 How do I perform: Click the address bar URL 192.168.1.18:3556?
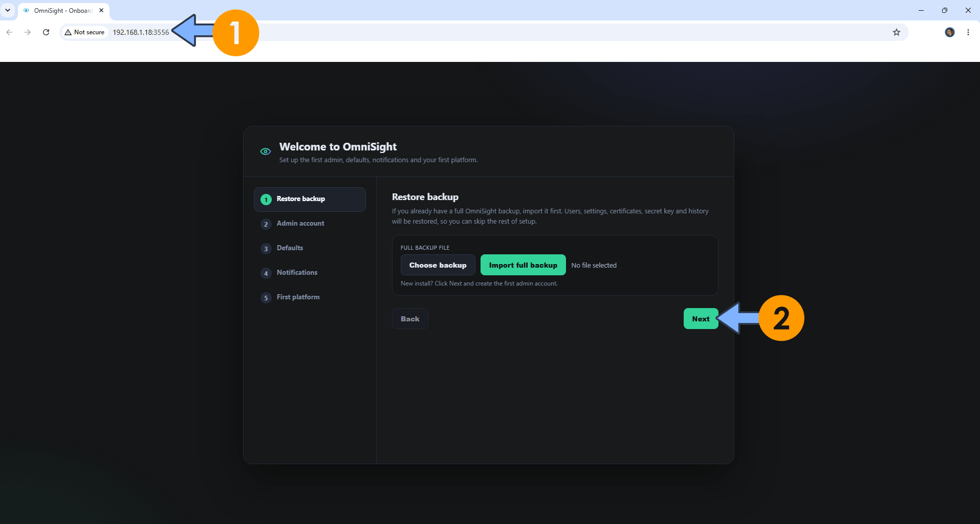141,32
